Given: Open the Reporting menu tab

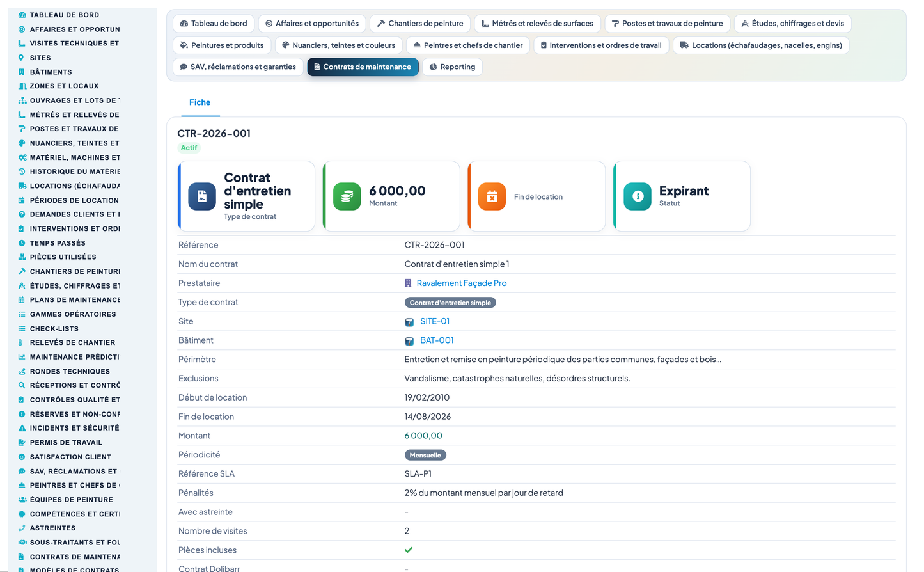Looking at the screenshot, I should tap(452, 67).
